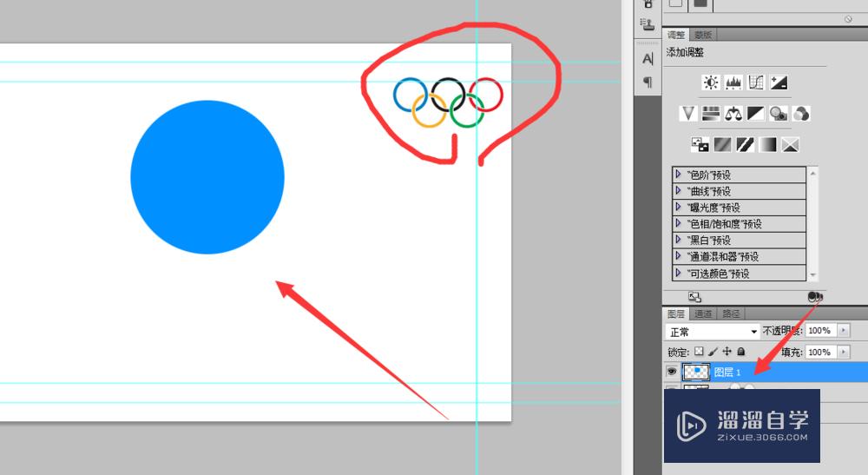
Task: Expand the "黑白"预设 list
Action: click(678, 240)
